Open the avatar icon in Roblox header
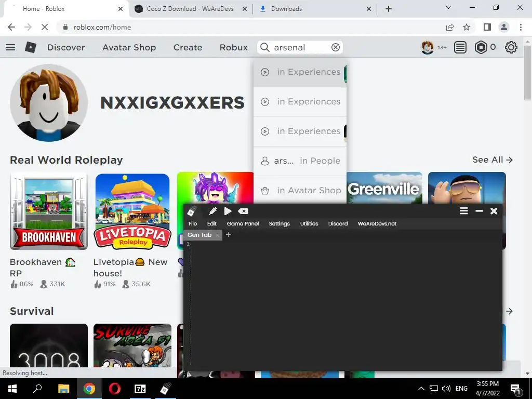This screenshot has height=399, width=532. coord(427,47)
